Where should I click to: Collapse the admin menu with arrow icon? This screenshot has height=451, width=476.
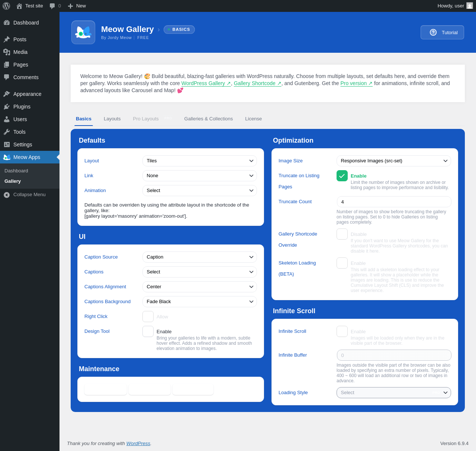(7, 195)
